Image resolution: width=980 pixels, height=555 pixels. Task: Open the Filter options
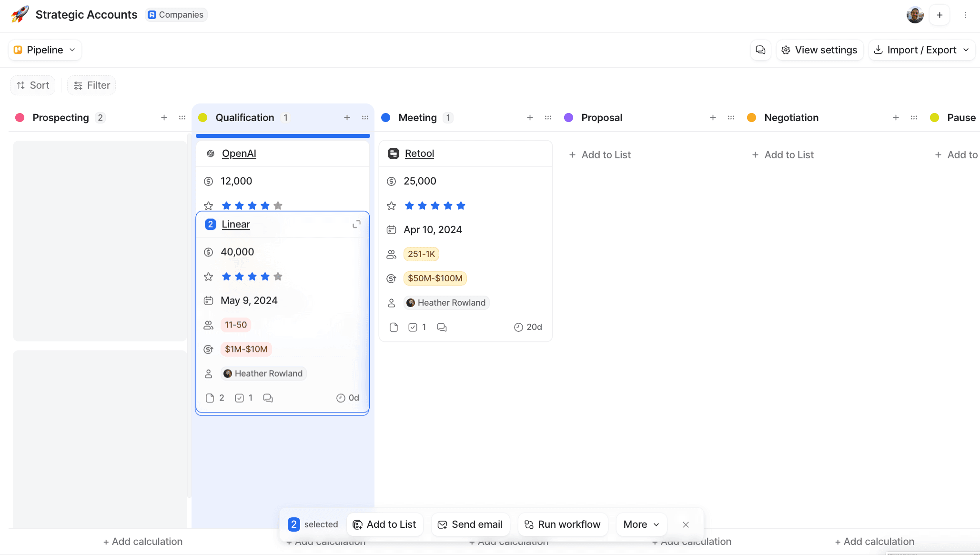click(91, 85)
